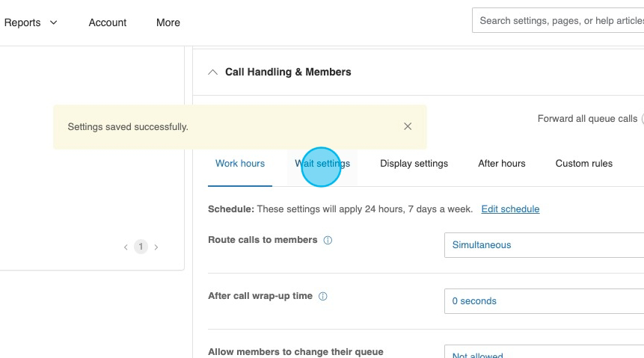Switch to the After hours tab

tap(502, 164)
